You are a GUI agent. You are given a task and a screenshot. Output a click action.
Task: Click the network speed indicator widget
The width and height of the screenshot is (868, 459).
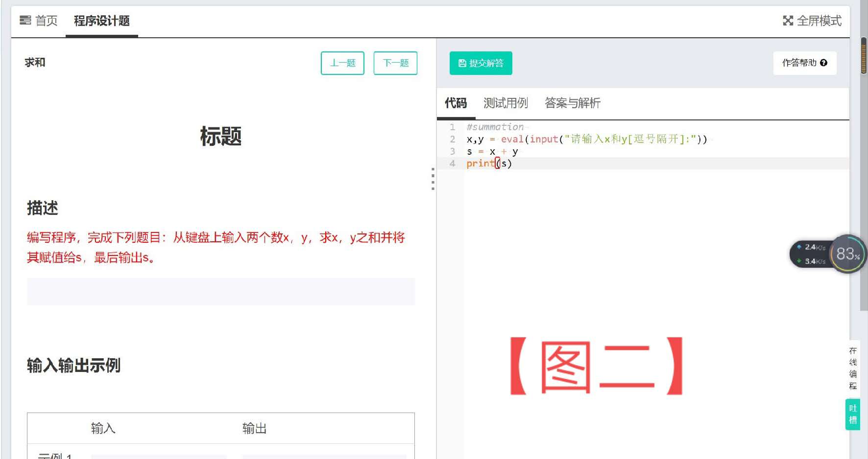tap(811, 254)
